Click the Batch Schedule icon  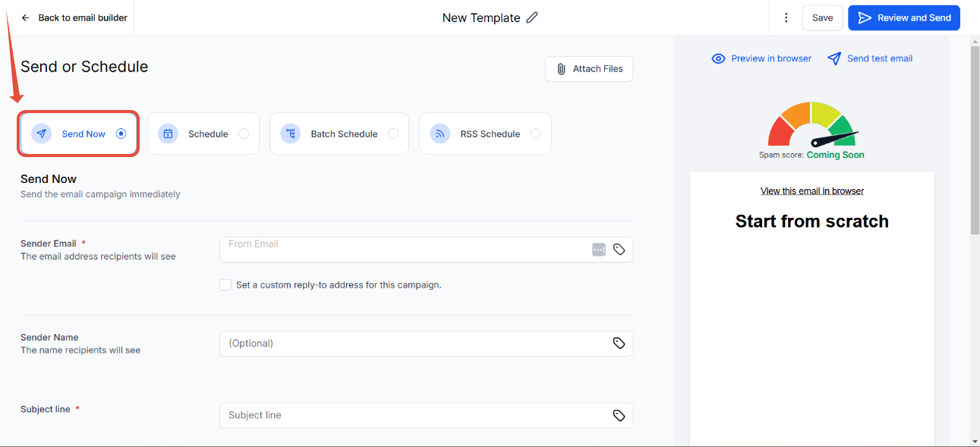(291, 134)
